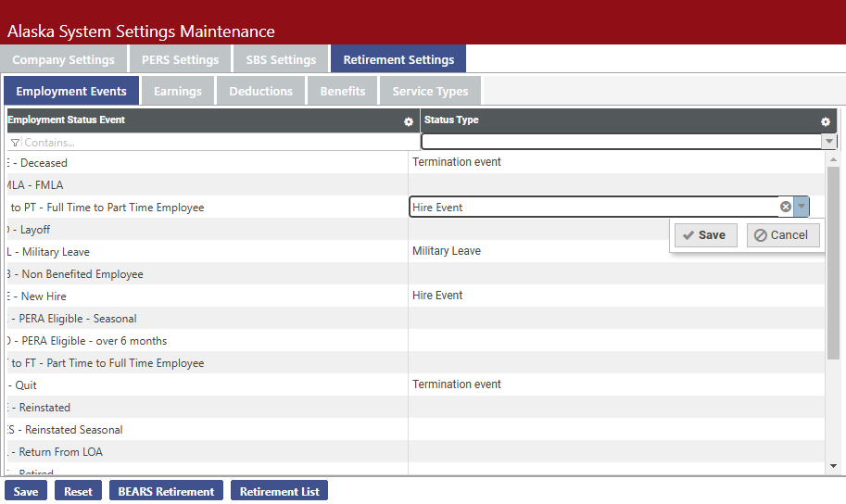Image resolution: width=846 pixels, height=504 pixels.
Task: Select the Employment Events sub-tab
Action: point(71,91)
